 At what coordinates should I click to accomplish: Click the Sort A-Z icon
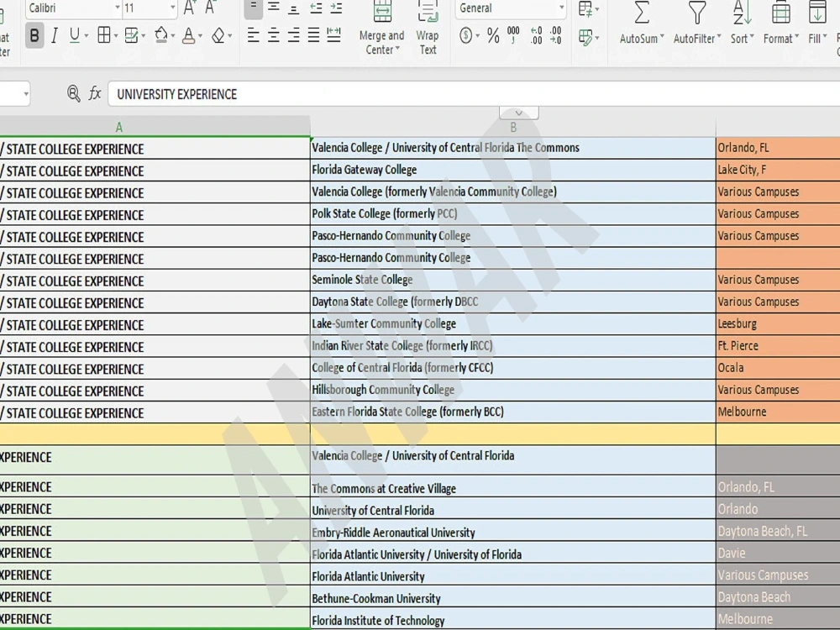coord(742,12)
